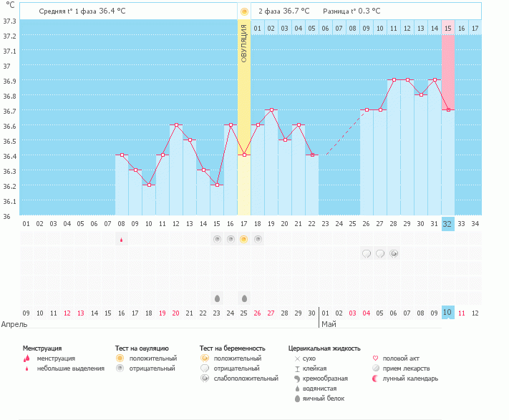
Task: Select the highlighted cycle day 32
Action: pos(447,224)
